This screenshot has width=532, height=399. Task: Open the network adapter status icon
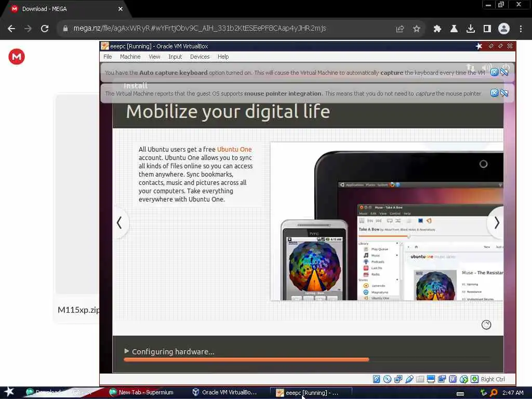pyautogui.click(x=398, y=379)
